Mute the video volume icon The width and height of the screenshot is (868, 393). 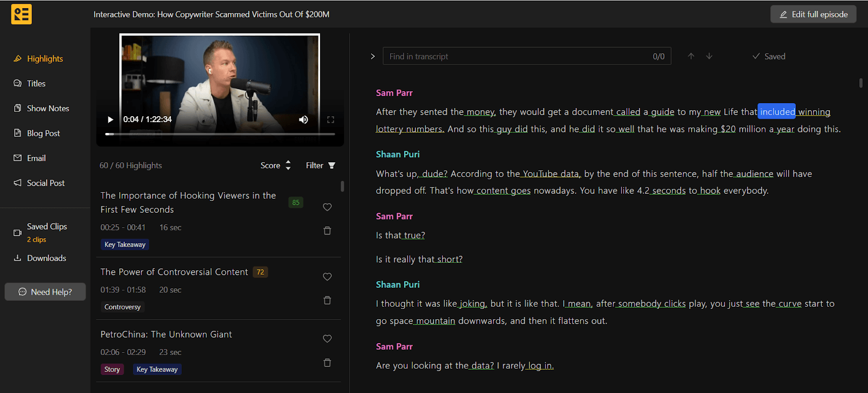click(x=303, y=119)
